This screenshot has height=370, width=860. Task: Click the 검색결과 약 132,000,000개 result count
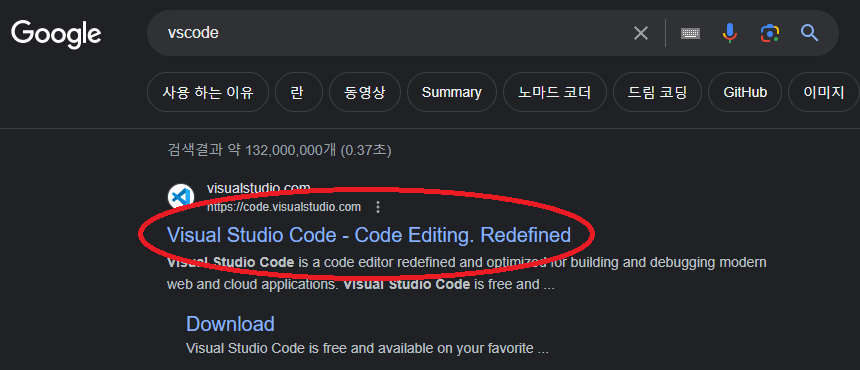(x=279, y=150)
